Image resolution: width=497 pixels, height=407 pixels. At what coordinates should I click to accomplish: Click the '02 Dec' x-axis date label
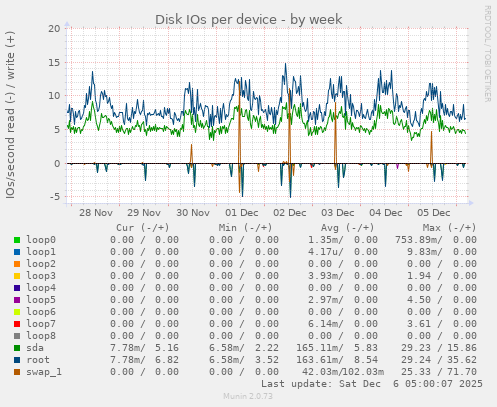(290, 213)
